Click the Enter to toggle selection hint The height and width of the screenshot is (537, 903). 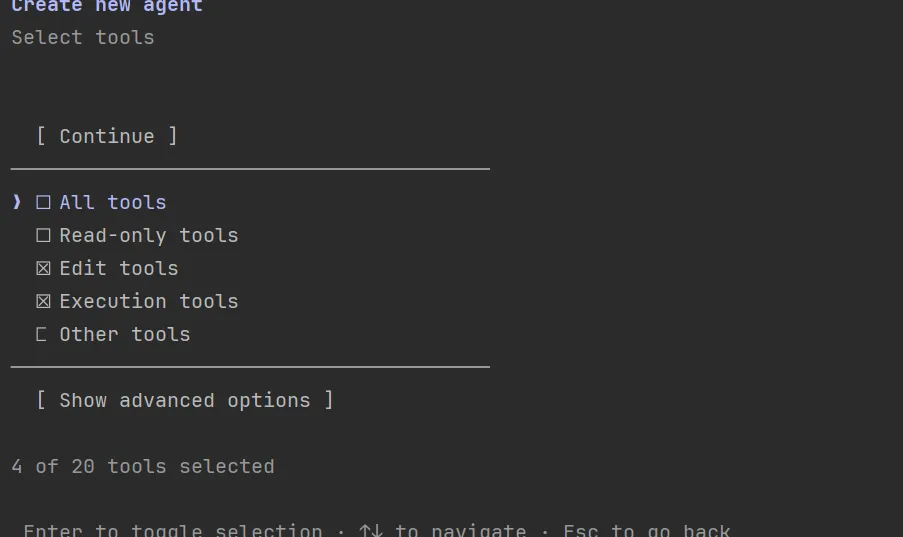[173, 530]
